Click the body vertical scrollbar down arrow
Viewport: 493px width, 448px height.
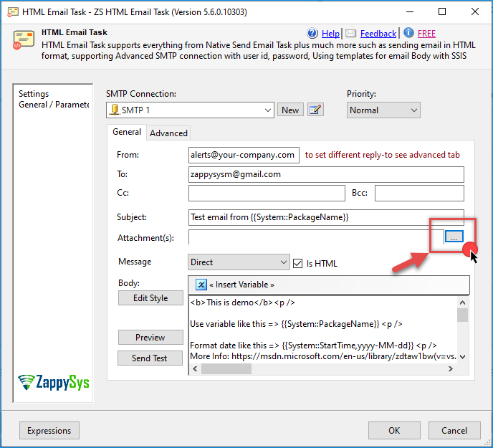(462, 357)
